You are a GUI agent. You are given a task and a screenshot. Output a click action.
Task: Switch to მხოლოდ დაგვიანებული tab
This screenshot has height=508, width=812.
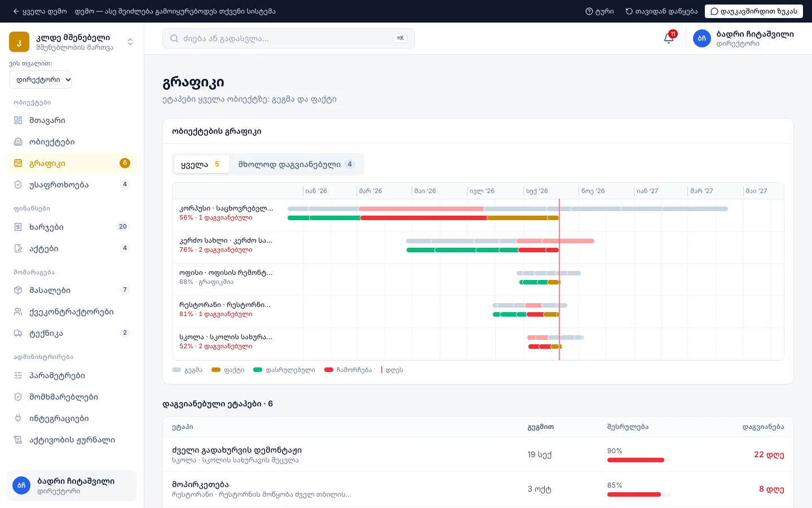pyautogui.click(x=297, y=164)
